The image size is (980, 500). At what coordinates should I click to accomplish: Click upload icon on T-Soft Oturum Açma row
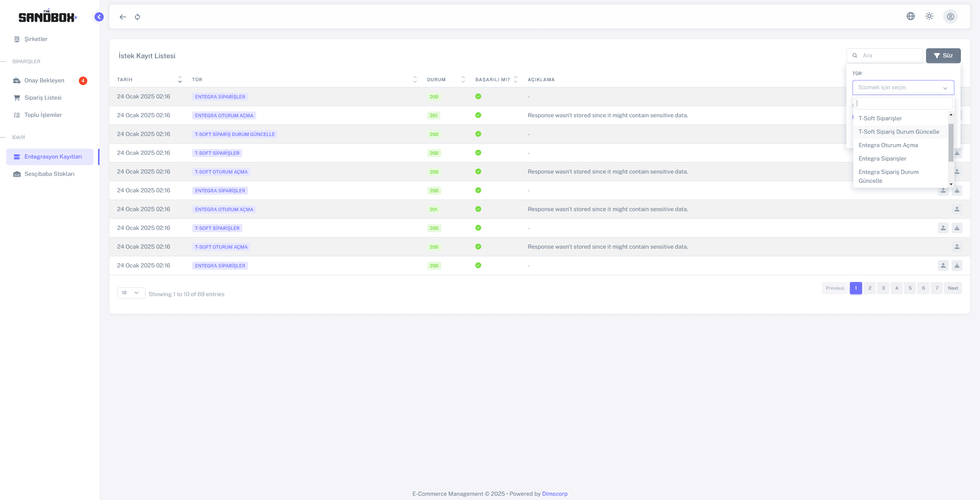point(957,247)
